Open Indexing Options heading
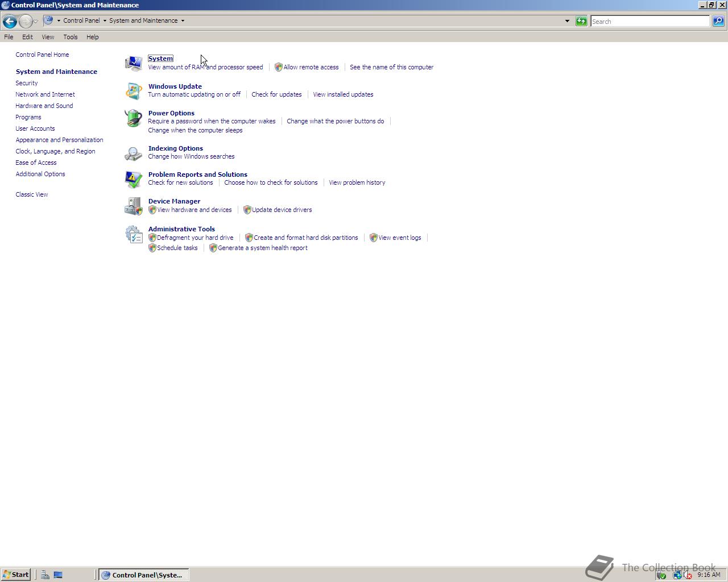728x582 pixels. 176,148
